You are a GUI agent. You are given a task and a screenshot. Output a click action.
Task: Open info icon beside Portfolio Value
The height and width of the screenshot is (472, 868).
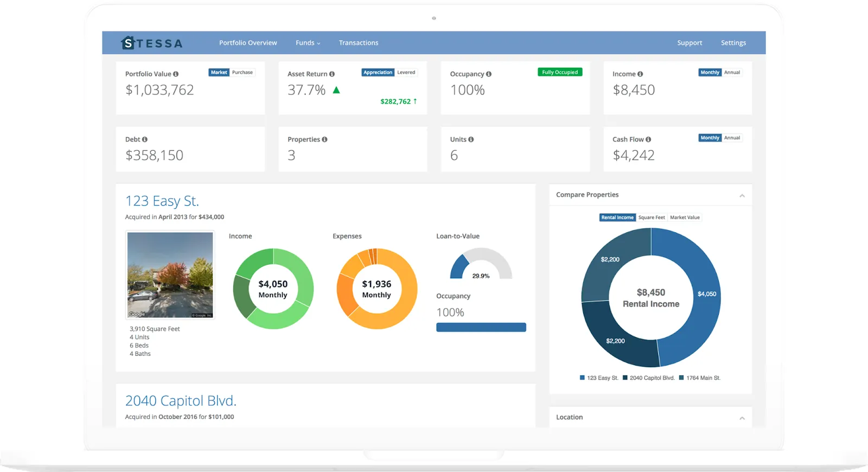click(x=176, y=74)
